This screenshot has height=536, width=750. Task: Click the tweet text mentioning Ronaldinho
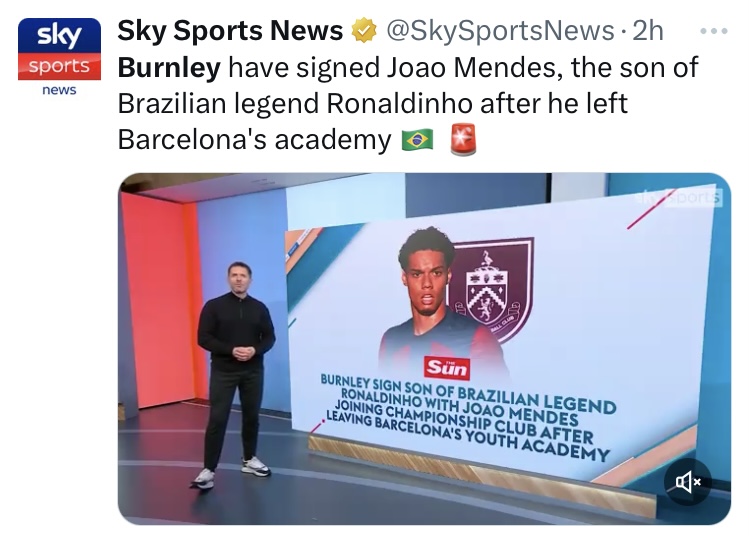[372, 103]
